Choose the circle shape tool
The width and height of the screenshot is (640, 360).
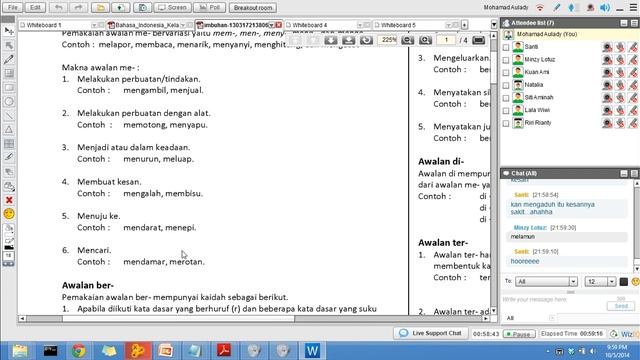coord(9,102)
